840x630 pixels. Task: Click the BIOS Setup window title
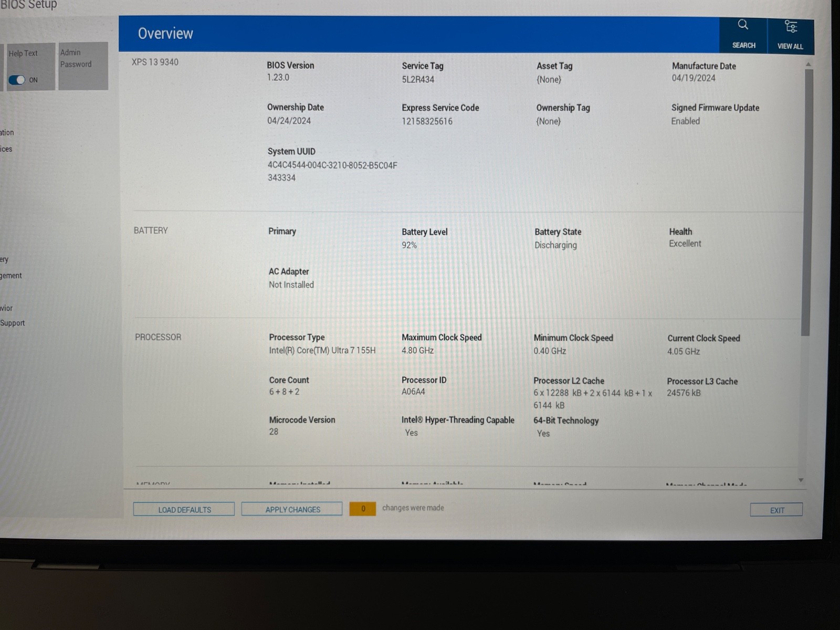[28, 4]
